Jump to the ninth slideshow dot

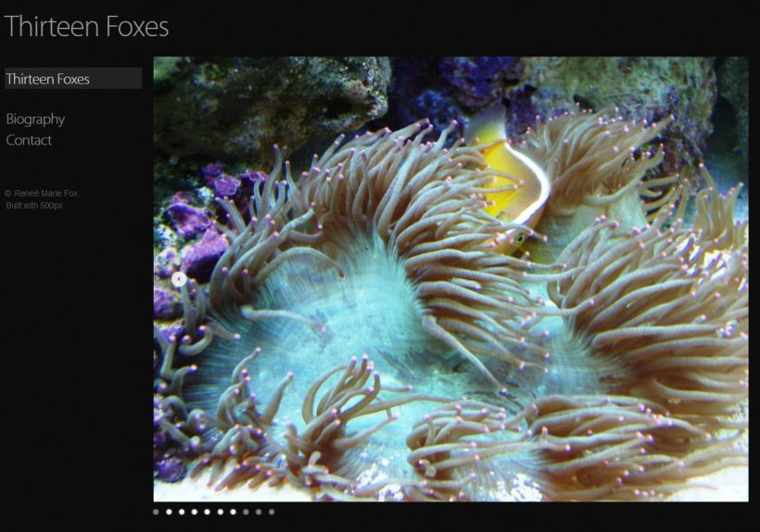(259, 512)
